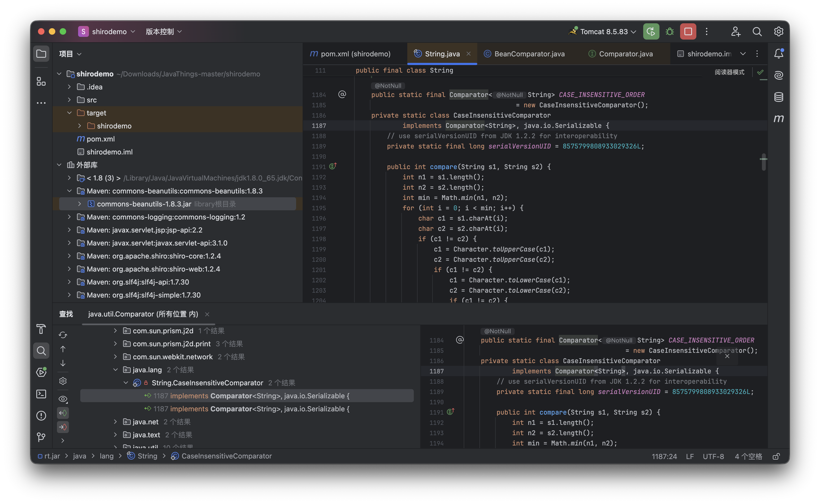
Task: Toggle the preview eye in Find panel
Action: click(x=63, y=399)
